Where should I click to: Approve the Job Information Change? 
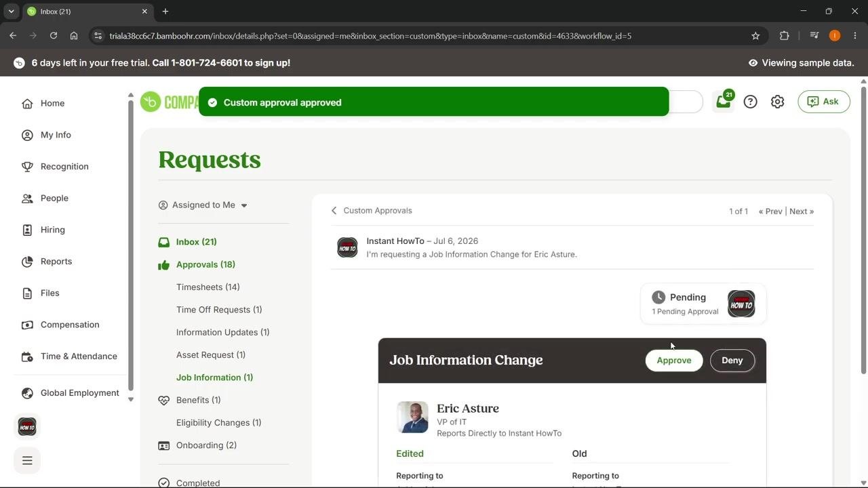(674, 361)
